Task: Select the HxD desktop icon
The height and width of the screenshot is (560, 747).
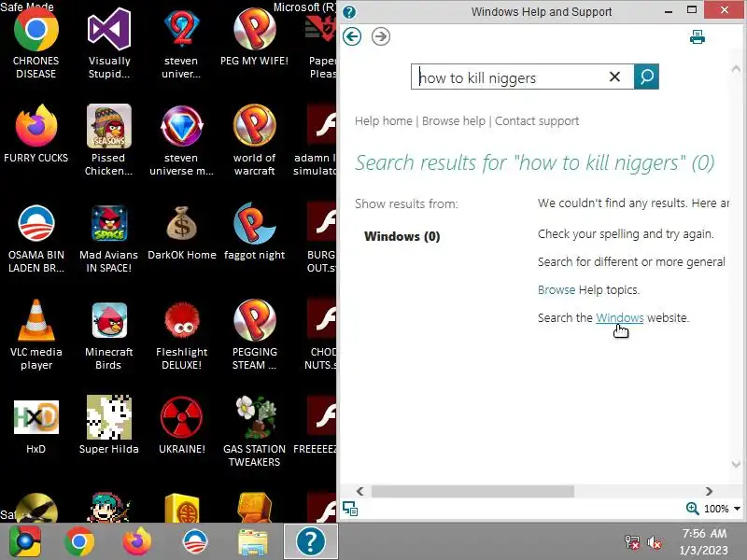Action: tap(35, 426)
